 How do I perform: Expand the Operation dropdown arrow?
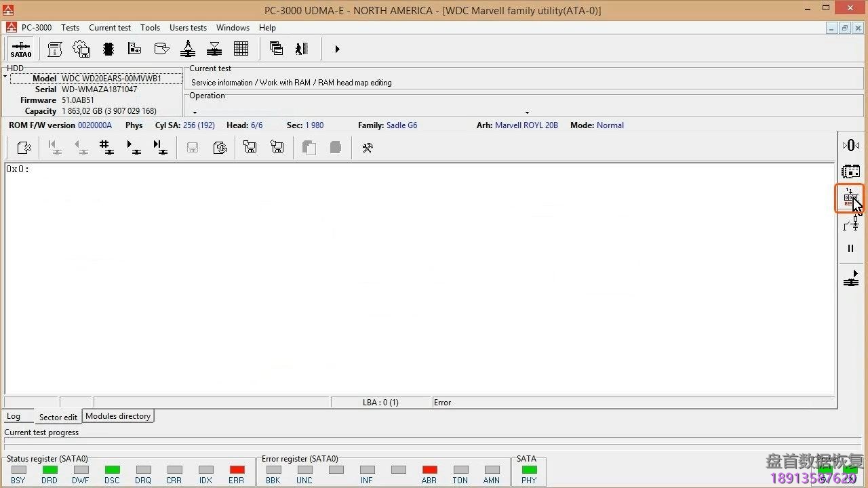click(527, 113)
